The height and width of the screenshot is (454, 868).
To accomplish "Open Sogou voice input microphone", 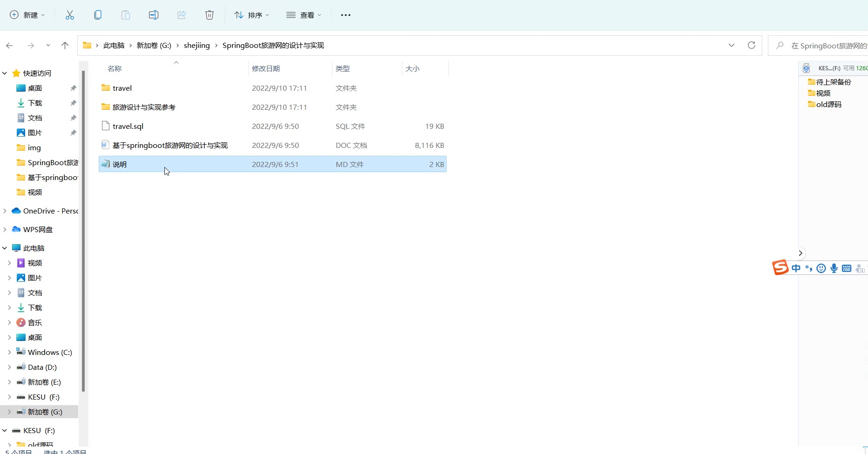I will click(834, 268).
